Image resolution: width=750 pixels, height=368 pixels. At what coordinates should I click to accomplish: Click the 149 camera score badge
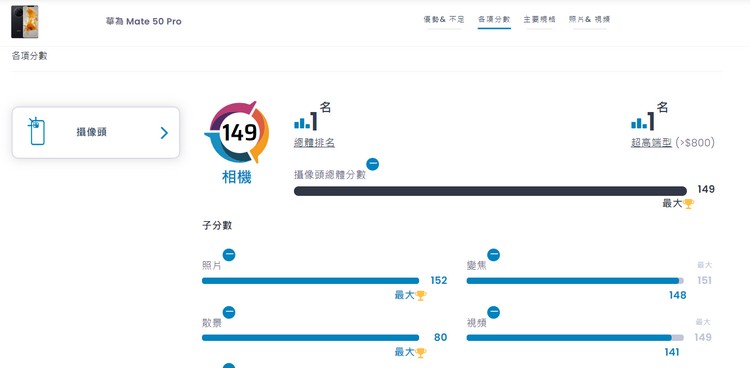pos(237,132)
